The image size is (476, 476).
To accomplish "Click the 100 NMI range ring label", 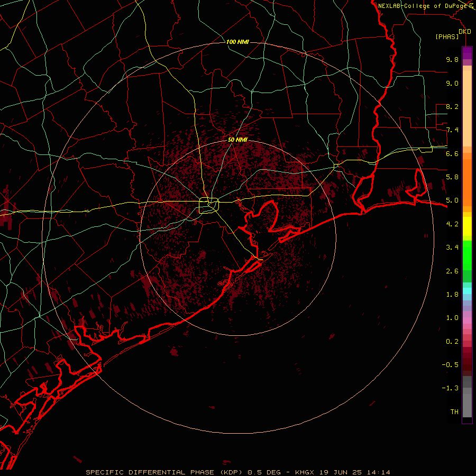I will (x=237, y=42).
